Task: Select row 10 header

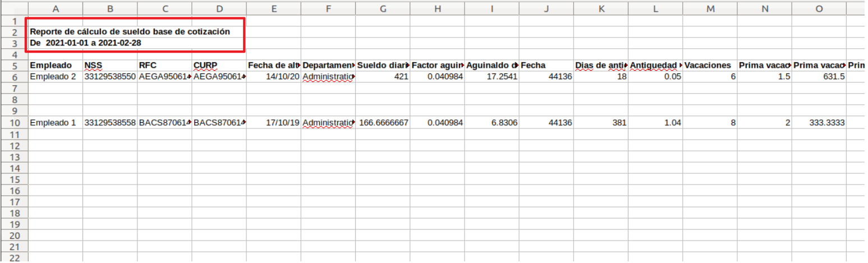Action: pos(14,123)
